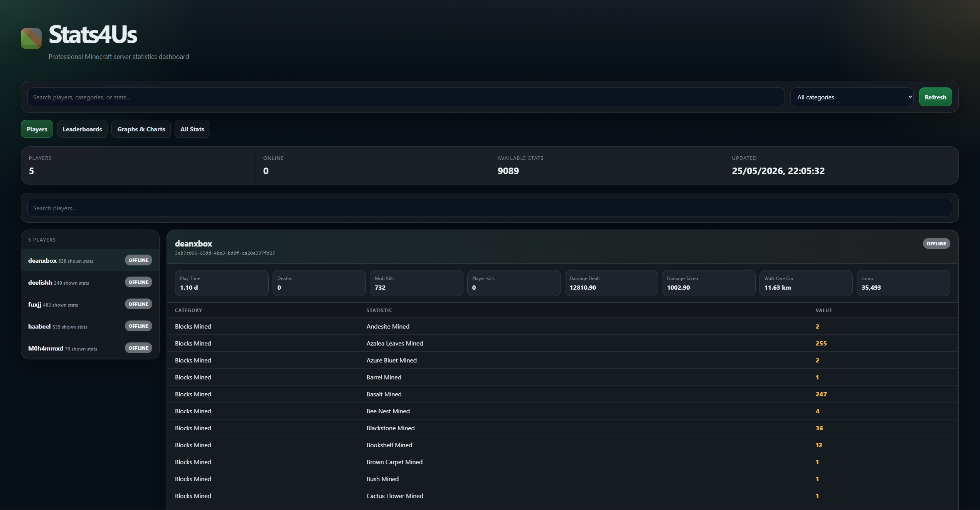Click the UPDATED timestamp 25/05/2026, 22:05:32
The height and width of the screenshot is (510, 980).
tap(778, 171)
